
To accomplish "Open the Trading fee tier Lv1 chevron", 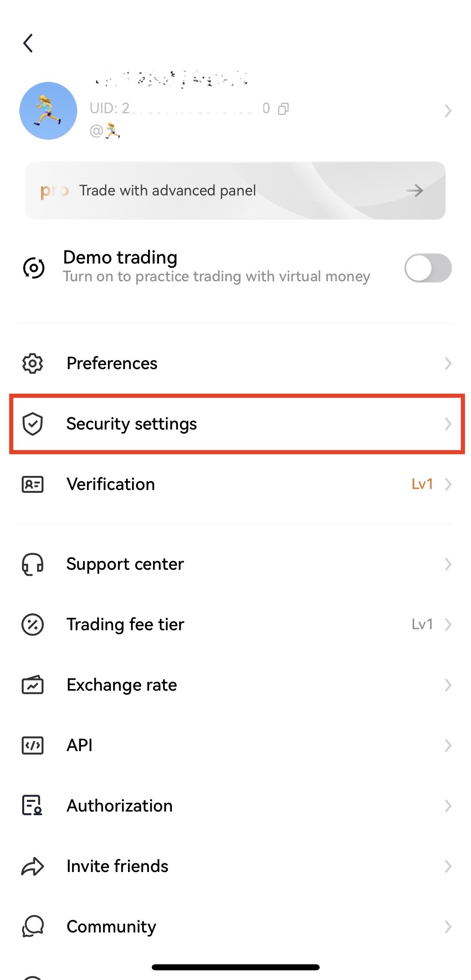I will coord(448,625).
